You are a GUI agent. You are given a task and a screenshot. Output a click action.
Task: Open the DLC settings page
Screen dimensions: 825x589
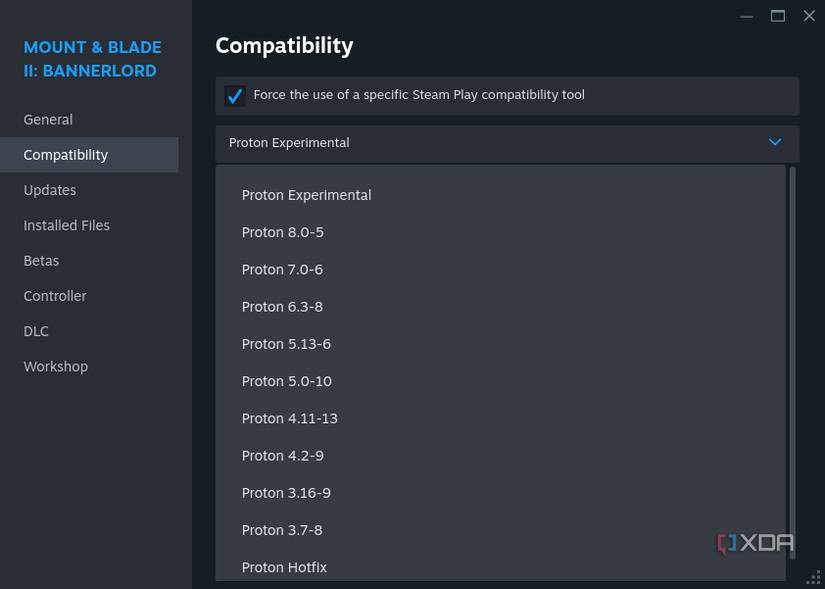pyautogui.click(x=36, y=331)
